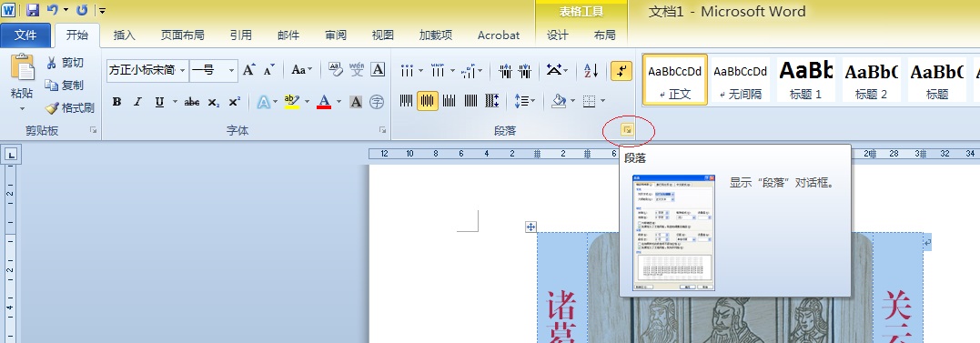Open the font name dropdown 方正小标宋简
Image resolution: width=980 pixels, height=343 pixels.
(x=183, y=71)
